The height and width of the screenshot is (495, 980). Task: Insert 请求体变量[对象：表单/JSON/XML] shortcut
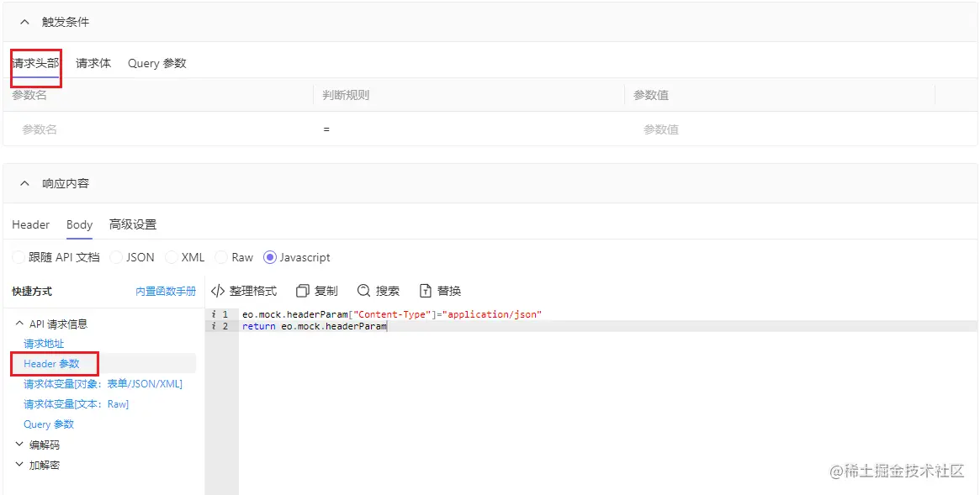point(103,384)
